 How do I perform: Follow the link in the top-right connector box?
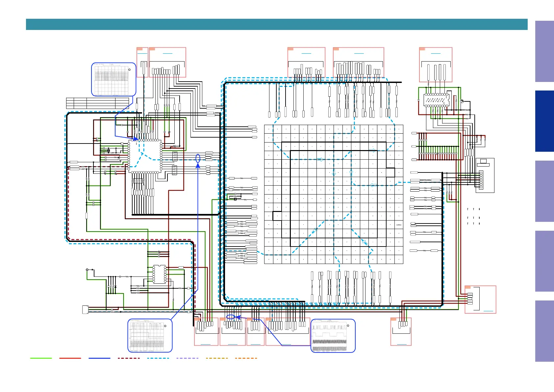(x=435, y=53)
